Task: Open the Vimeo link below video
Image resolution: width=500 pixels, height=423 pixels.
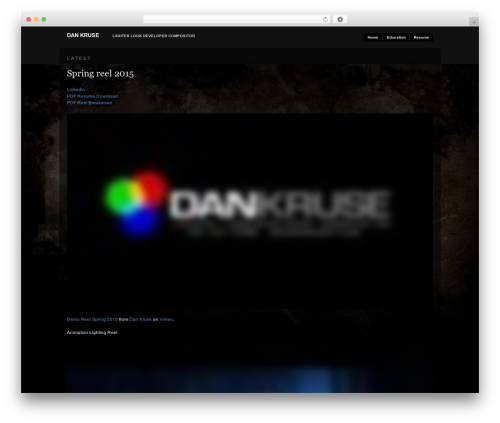Action: (166, 319)
